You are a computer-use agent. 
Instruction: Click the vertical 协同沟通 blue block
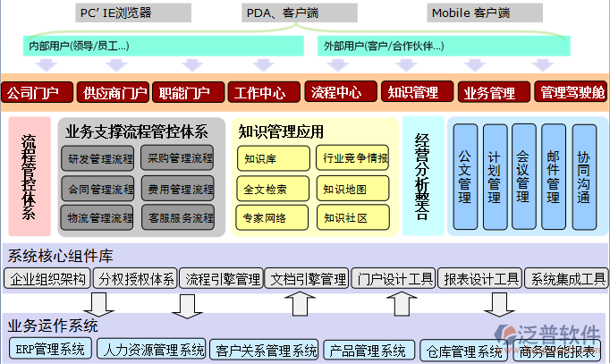click(x=582, y=177)
